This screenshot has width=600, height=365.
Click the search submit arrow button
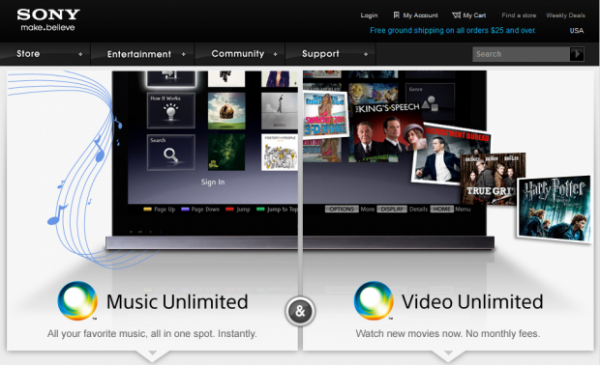tap(577, 54)
